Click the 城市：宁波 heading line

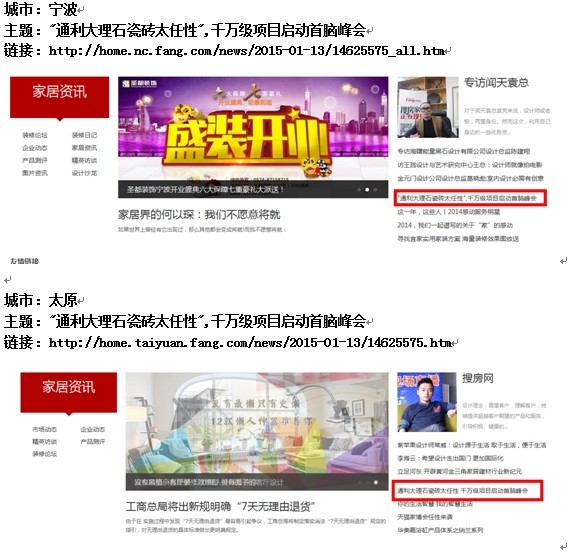[40, 10]
